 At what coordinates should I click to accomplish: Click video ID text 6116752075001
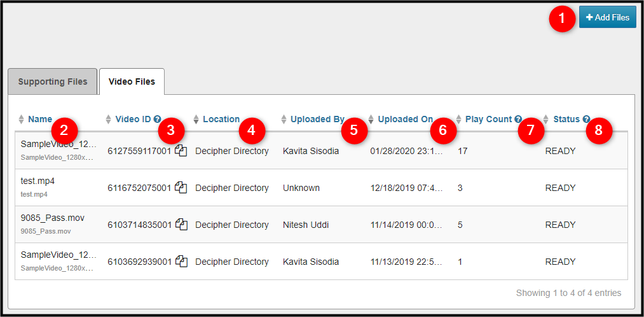(x=139, y=188)
